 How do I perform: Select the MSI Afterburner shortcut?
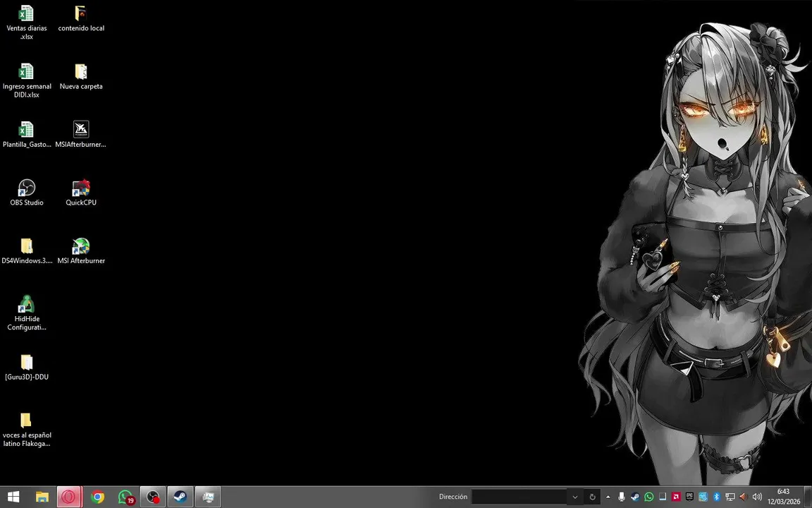click(81, 251)
